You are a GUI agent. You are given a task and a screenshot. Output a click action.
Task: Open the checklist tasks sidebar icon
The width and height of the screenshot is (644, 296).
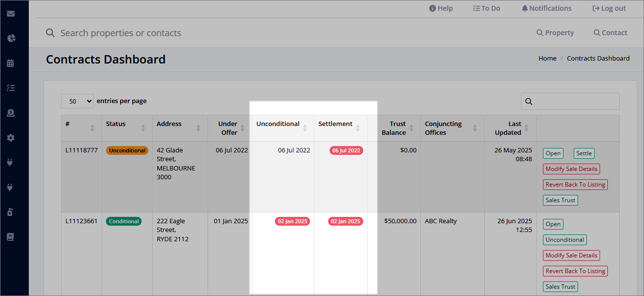(10, 88)
